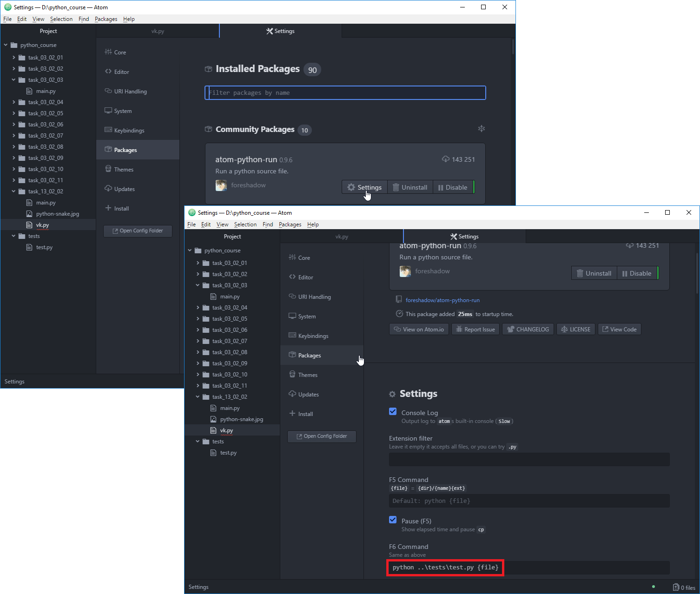700x594 pixels.
Task: Click the Filter packages by name field
Action: [345, 93]
